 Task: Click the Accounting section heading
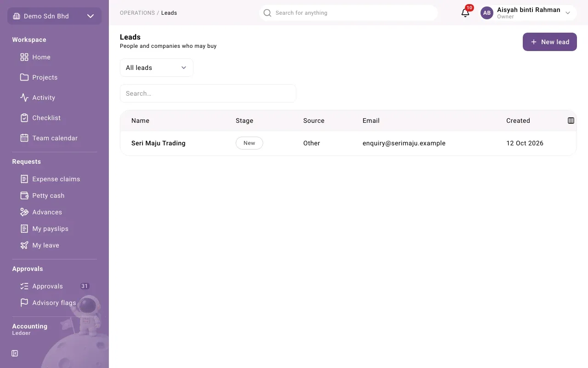pyautogui.click(x=30, y=326)
